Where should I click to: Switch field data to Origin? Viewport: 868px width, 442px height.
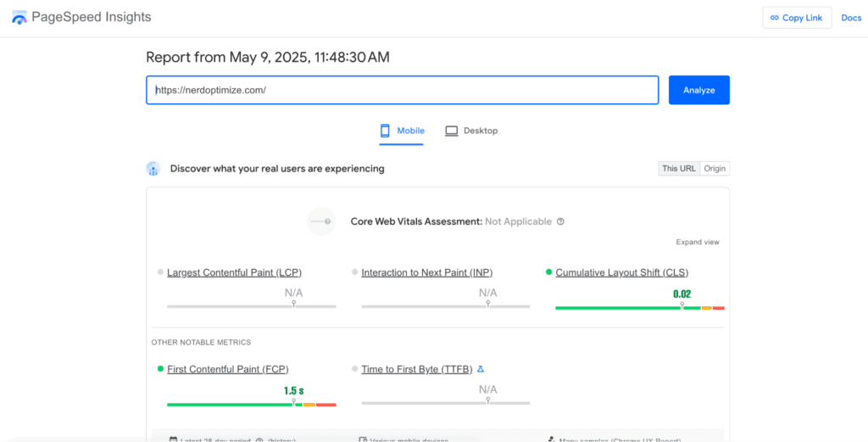click(x=715, y=168)
